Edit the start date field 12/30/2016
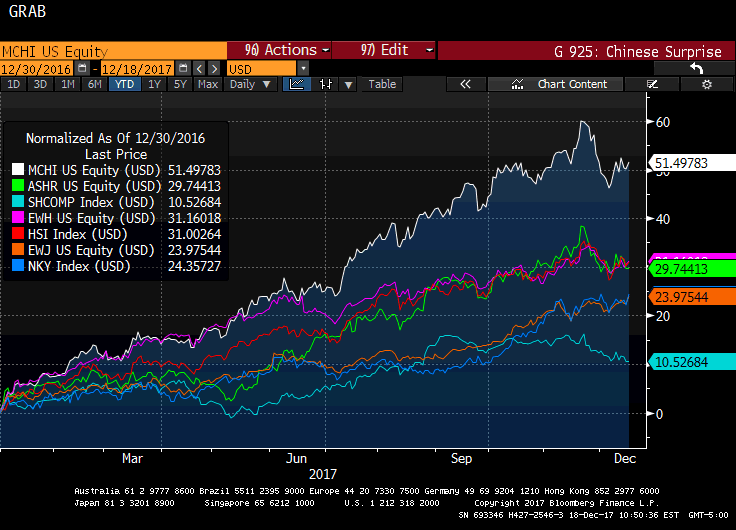The width and height of the screenshot is (736, 530). point(36,69)
